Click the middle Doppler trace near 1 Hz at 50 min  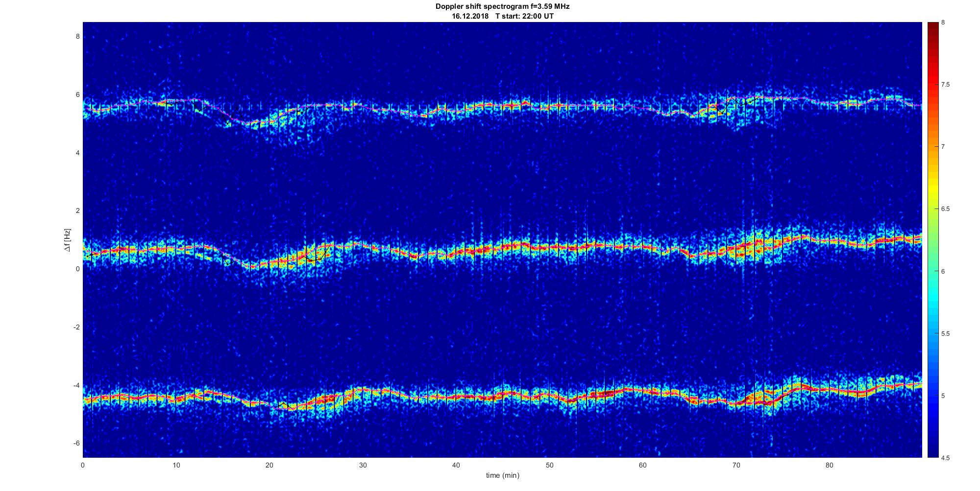pyautogui.click(x=549, y=247)
